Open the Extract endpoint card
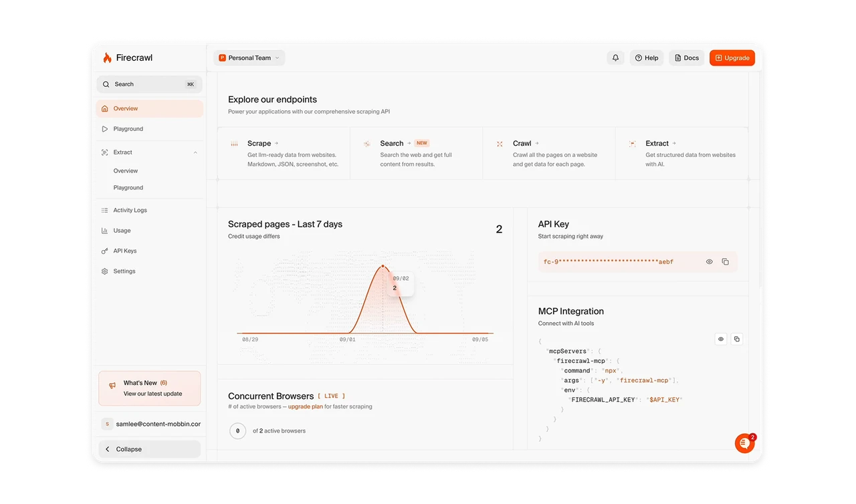The image size is (856, 504). (x=681, y=154)
